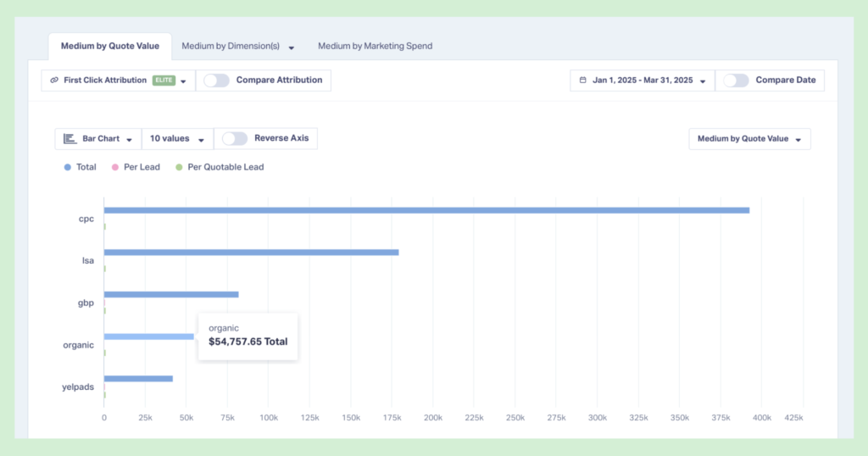Click the gbp Total bar
The image size is (868, 456).
[x=171, y=294]
